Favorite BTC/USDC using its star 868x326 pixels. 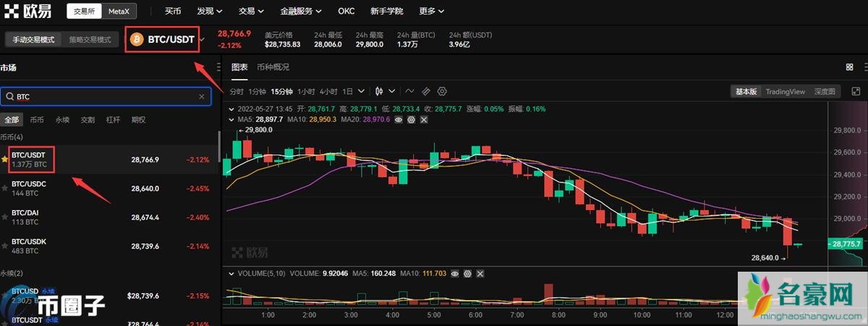4,188
